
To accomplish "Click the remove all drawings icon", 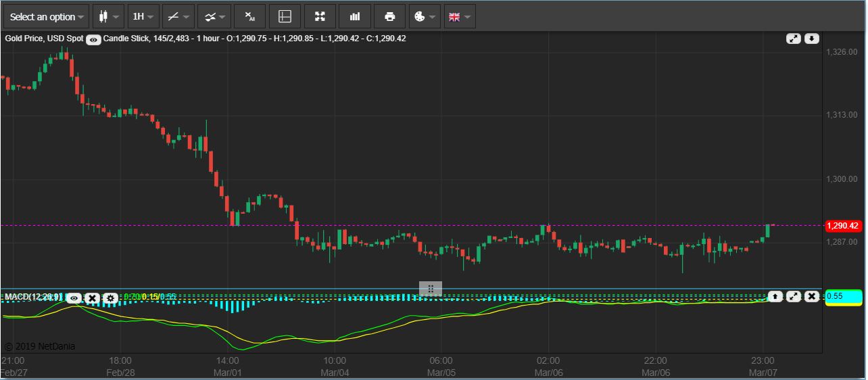I will pyautogui.click(x=249, y=16).
